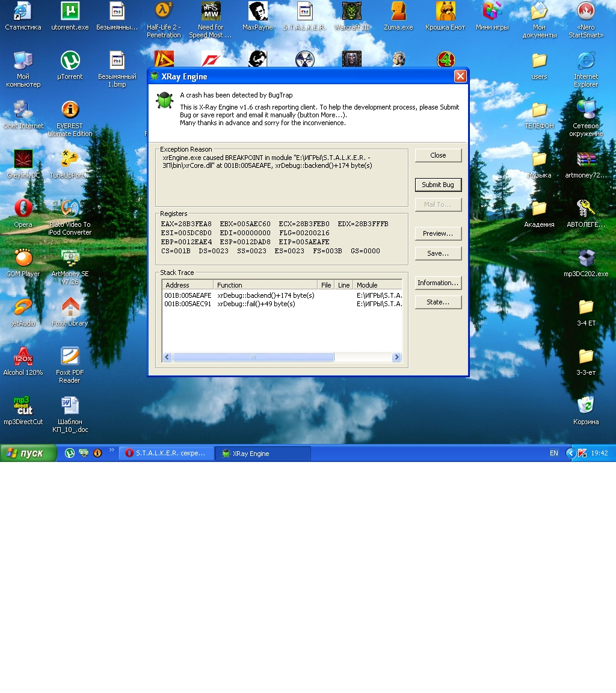
Task: Launch mp3DirectCut from the desktop
Action: (23, 411)
